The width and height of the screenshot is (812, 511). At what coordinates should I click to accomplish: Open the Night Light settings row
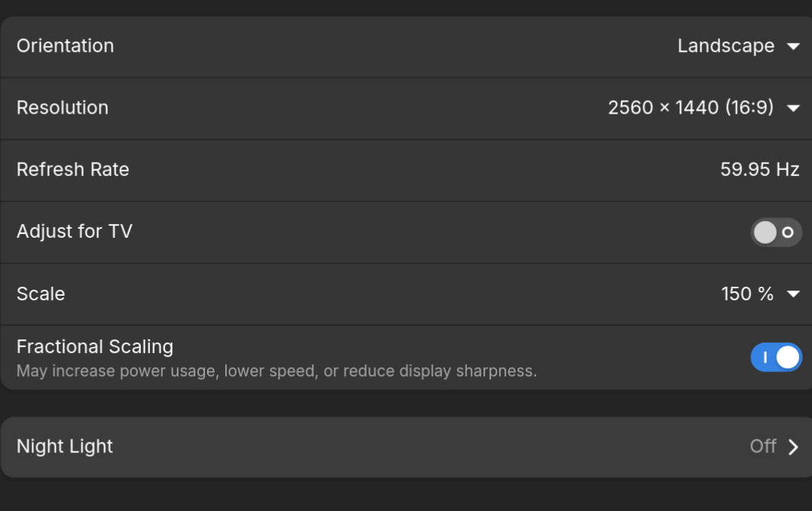click(x=407, y=447)
